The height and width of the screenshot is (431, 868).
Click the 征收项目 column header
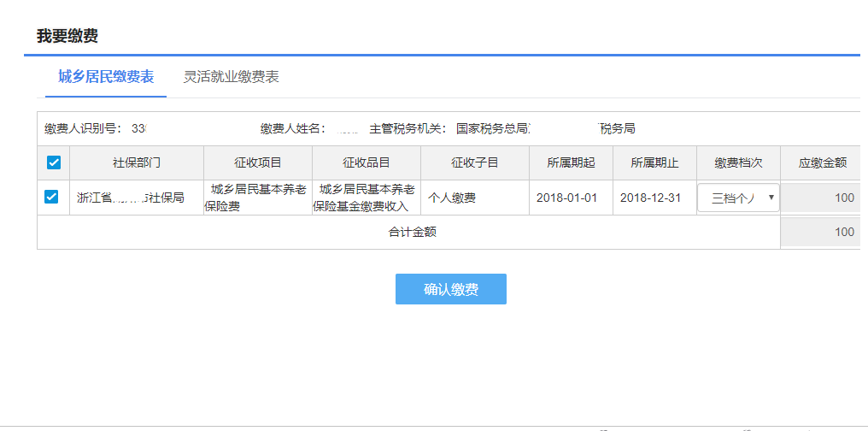click(258, 162)
